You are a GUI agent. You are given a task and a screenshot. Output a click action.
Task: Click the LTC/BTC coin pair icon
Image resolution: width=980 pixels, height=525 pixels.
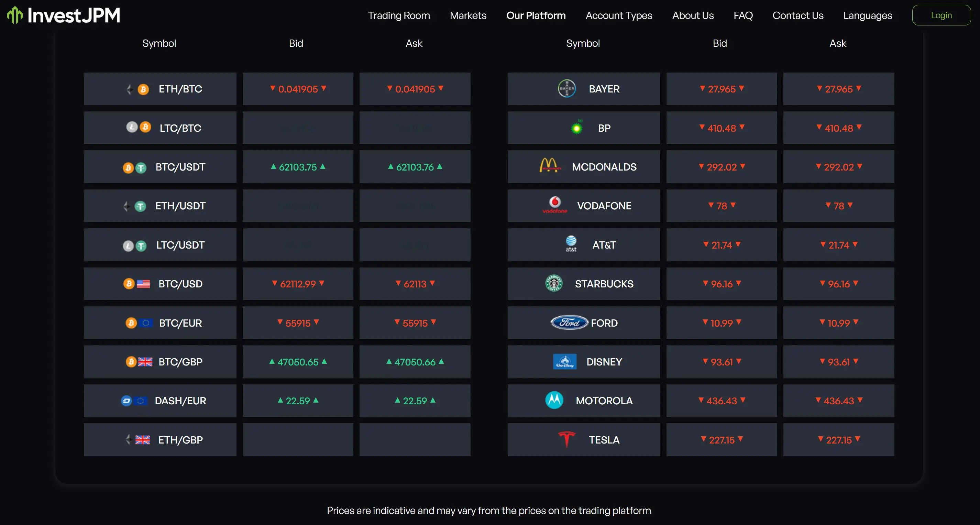coord(139,127)
